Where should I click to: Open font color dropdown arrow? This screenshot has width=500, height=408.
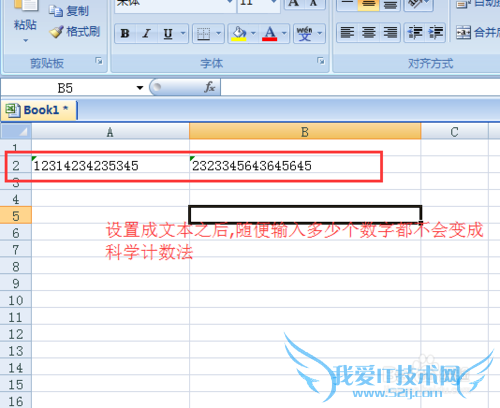coord(284,33)
